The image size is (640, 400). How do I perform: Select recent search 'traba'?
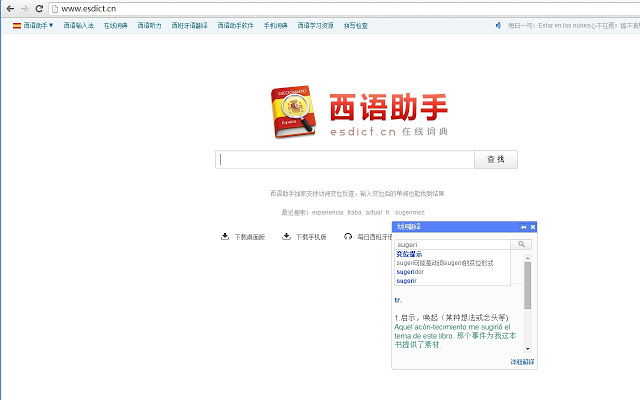(354, 213)
